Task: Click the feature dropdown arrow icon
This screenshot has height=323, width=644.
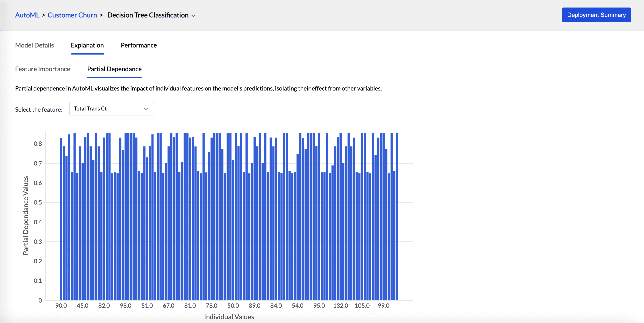Action: pyautogui.click(x=146, y=109)
